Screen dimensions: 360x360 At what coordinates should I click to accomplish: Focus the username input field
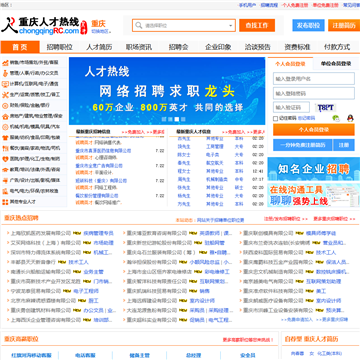click(x=314, y=79)
